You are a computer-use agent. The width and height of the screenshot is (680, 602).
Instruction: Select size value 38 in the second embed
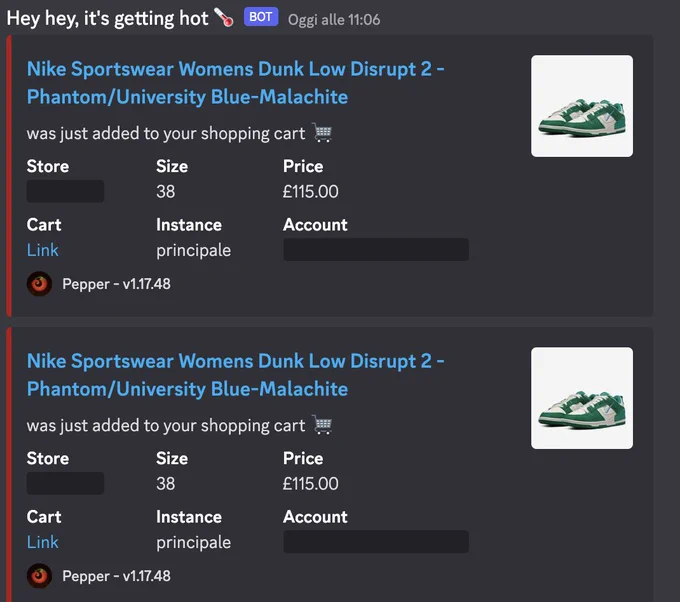point(166,484)
